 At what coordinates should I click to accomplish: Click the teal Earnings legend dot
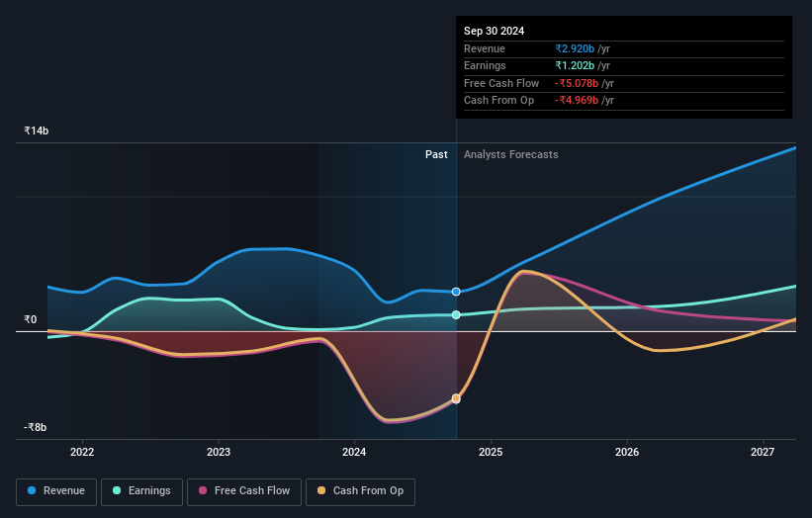(117, 490)
